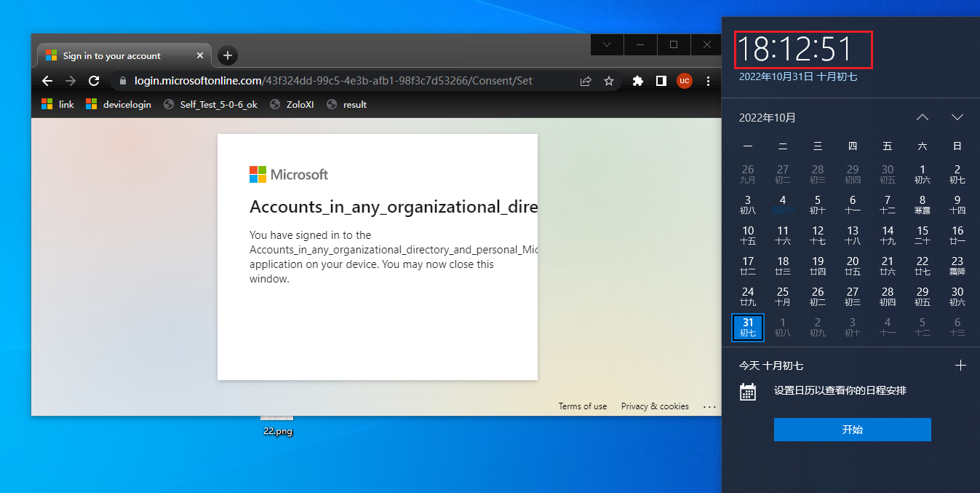Select October 17 (廿二) in calendar
980x493 pixels.
coord(748,266)
